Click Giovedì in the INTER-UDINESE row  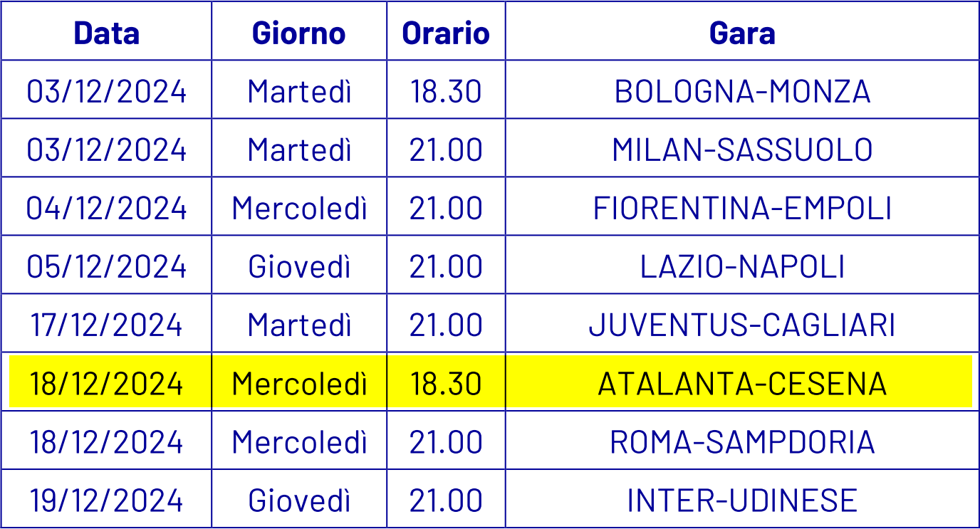299,500
